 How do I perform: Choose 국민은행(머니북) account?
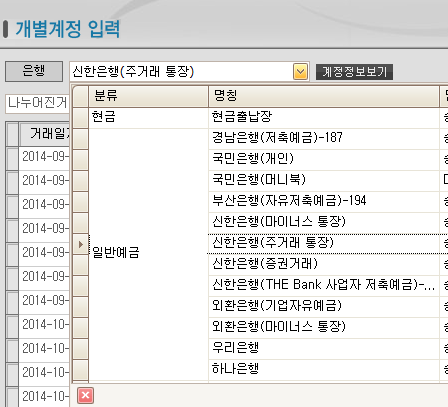pyautogui.click(x=324, y=180)
